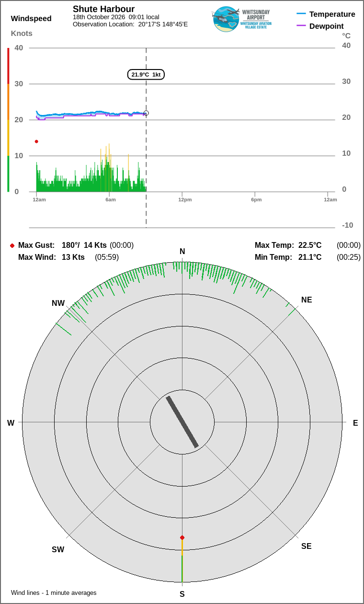Image resolution: width=364 pixels, height=604 pixels.
Task: Click the 6am time axis label
Action: pos(111,199)
